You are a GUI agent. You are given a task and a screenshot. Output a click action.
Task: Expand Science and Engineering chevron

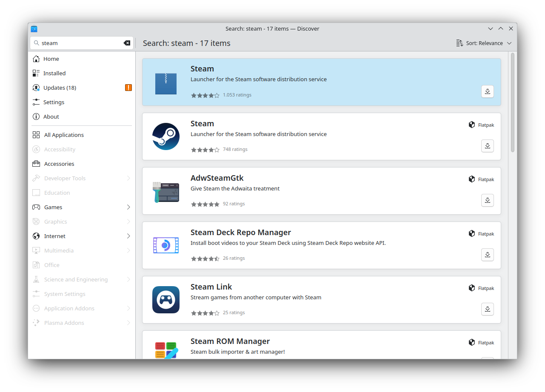[x=128, y=279]
